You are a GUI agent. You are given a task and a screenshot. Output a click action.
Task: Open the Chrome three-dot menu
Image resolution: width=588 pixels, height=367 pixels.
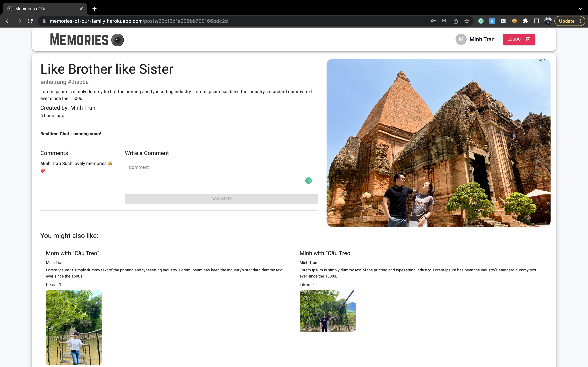[580, 21]
